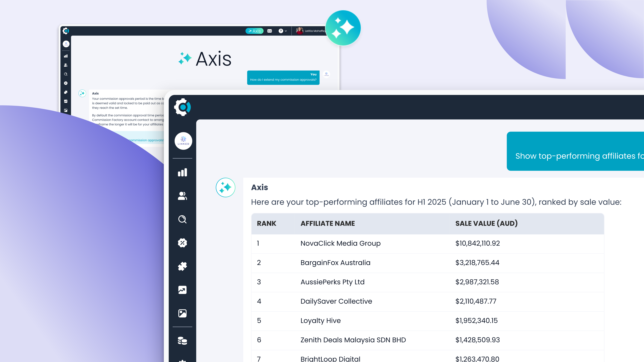Screen dimensions: 644x362
Task: Click the Axis avatar beside back window reply
Action: point(82,93)
